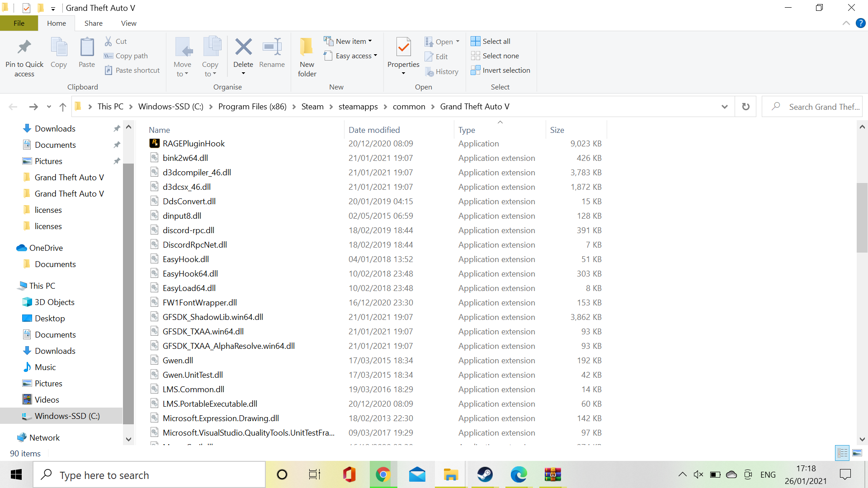Viewport: 868px width, 488px height.
Task: Open the File menu tab
Action: pyautogui.click(x=19, y=23)
